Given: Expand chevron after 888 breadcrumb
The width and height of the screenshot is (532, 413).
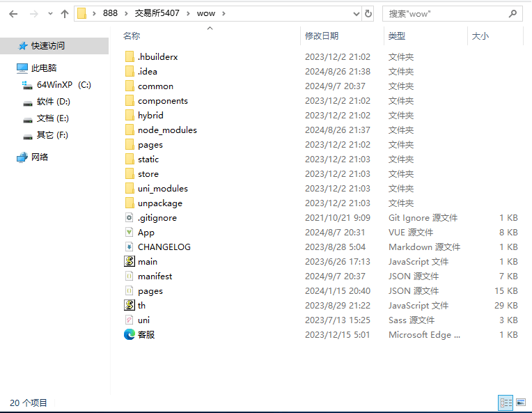Looking at the screenshot, I should 126,13.
